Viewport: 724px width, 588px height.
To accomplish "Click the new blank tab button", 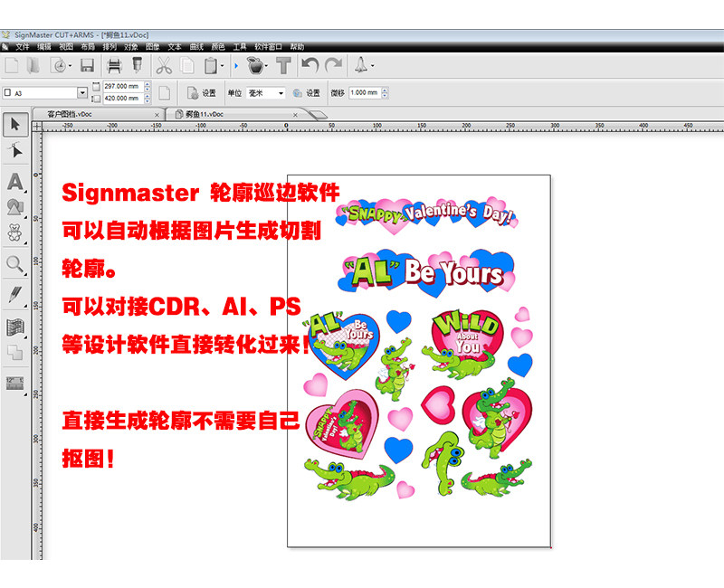I will pos(318,114).
